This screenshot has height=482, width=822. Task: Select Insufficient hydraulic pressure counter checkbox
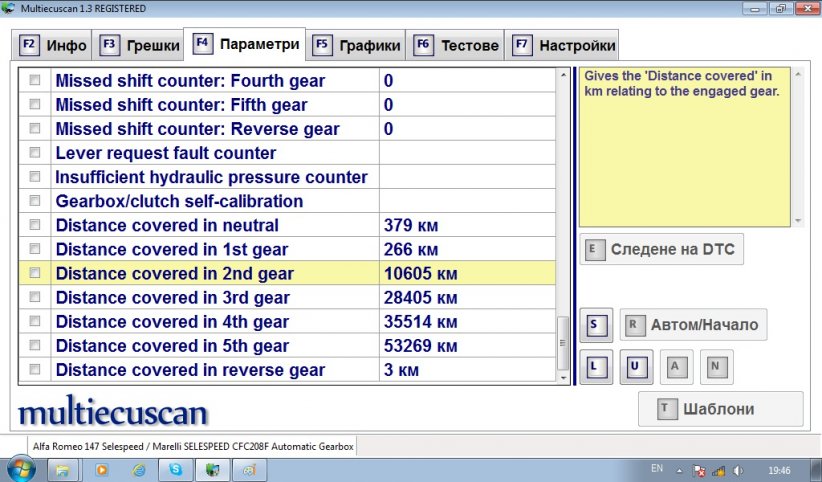(36, 177)
